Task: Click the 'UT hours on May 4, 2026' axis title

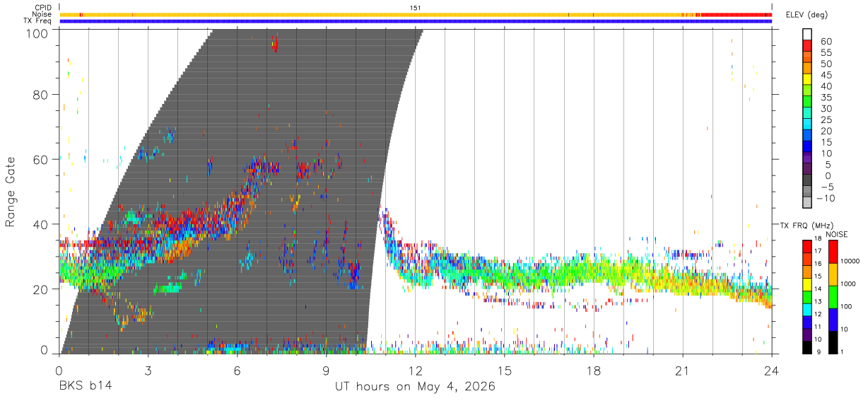Action: [x=415, y=386]
